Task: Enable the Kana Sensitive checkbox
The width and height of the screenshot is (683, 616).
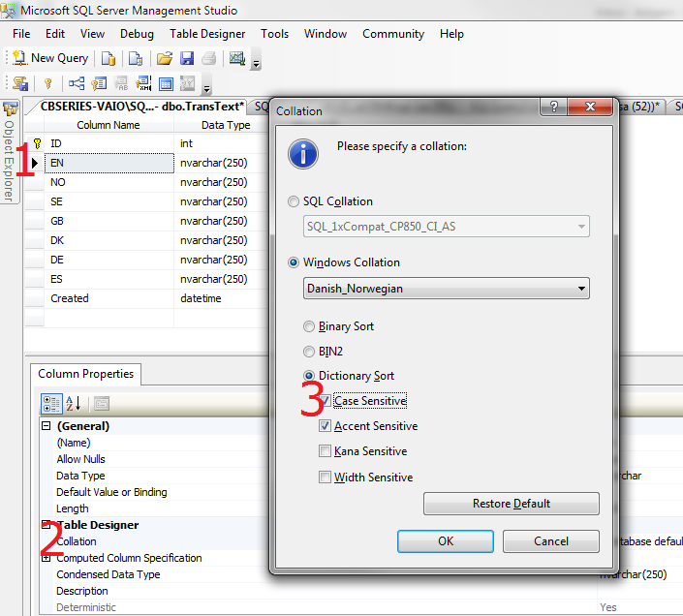Action: tap(325, 451)
